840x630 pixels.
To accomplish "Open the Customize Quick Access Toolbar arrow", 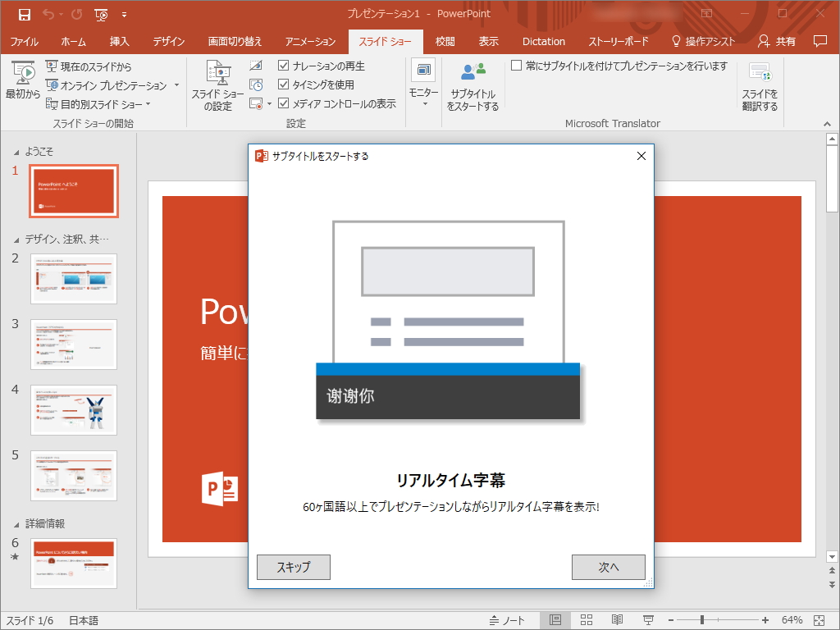I will coord(125,15).
